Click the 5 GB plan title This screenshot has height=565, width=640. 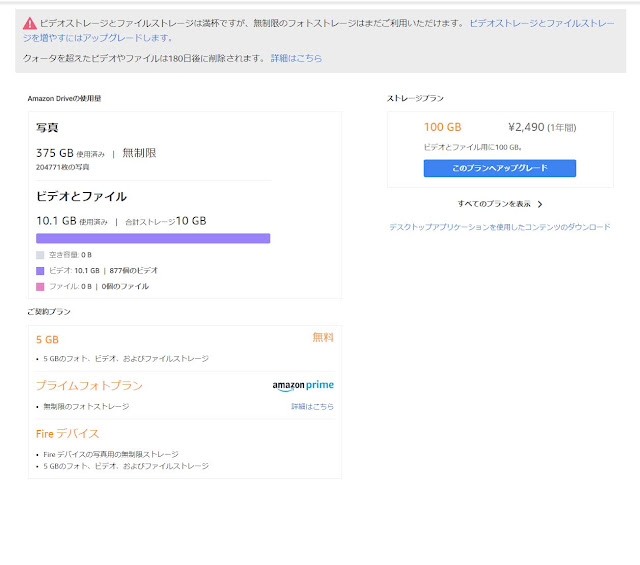point(47,340)
